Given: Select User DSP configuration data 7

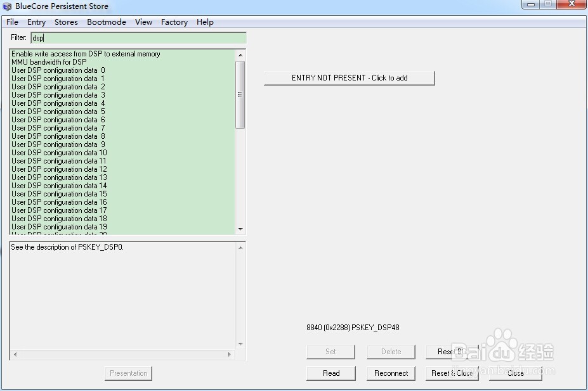Looking at the screenshot, I should [122, 128].
